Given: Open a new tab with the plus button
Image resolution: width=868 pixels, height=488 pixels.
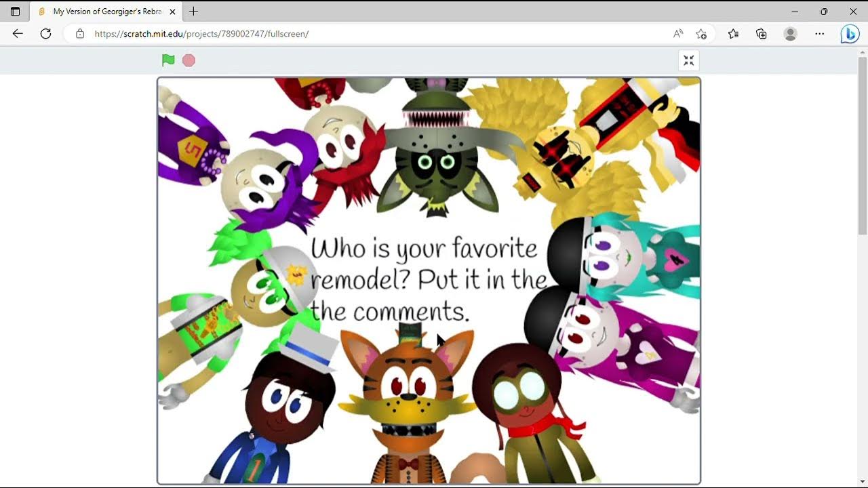Looking at the screenshot, I should pos(193,12).
